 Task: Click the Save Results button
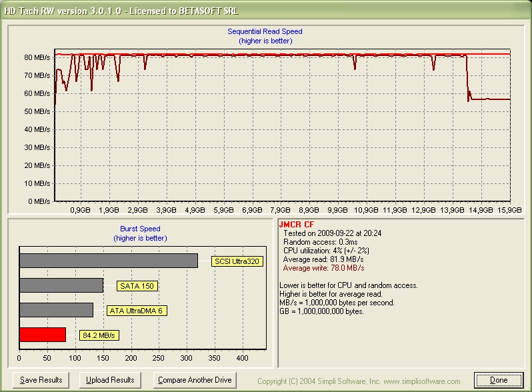[x=41, y=380]
